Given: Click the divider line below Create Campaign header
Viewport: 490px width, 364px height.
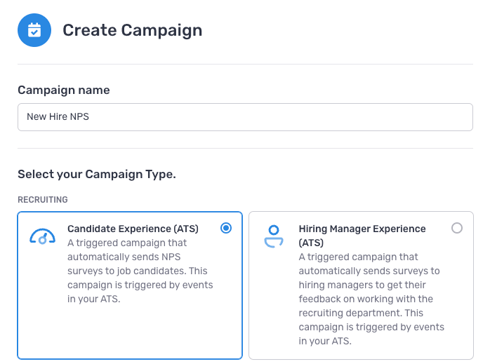Looking at the screenshot, I should coord(245,64).
